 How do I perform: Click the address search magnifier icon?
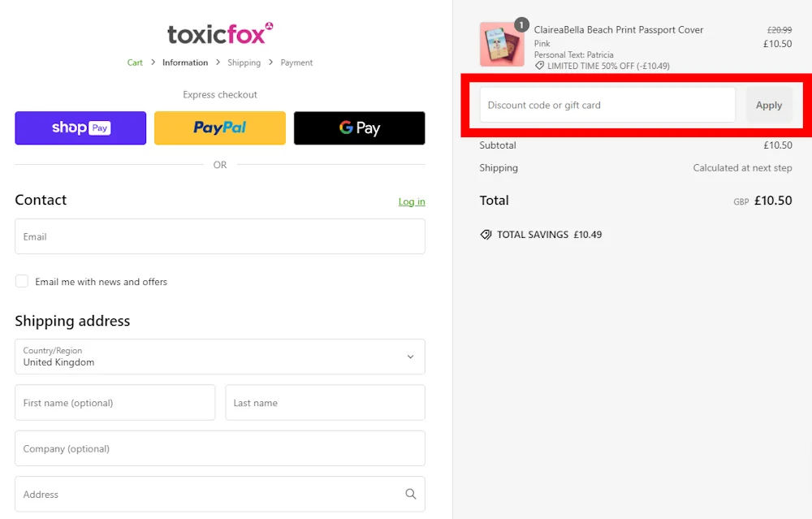point(411,494)
